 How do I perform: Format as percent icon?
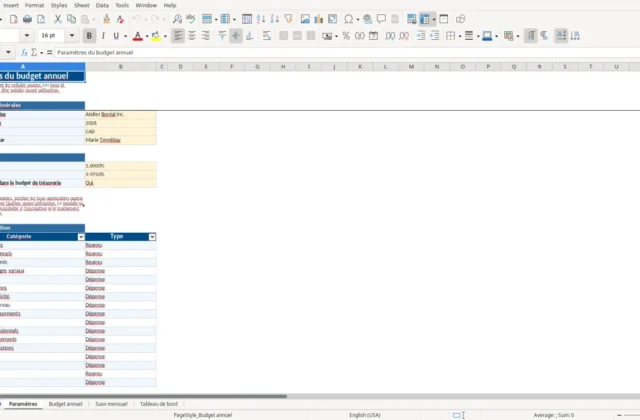(346, 36)
